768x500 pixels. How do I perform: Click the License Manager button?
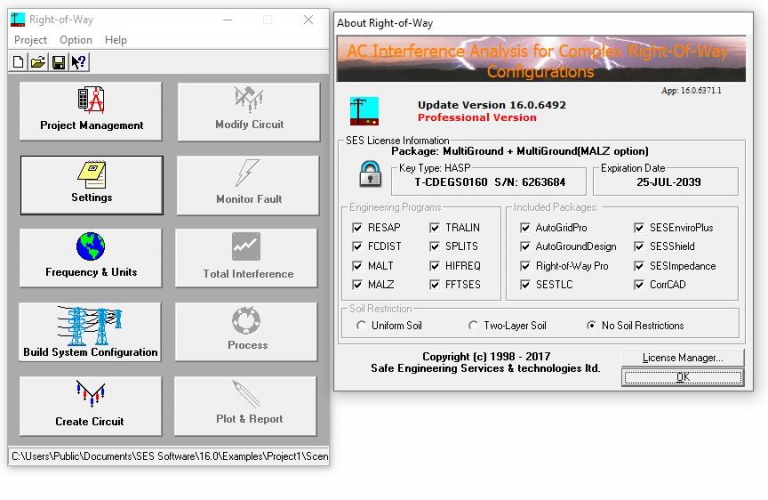pyautogui.click(x=682, y=357)
